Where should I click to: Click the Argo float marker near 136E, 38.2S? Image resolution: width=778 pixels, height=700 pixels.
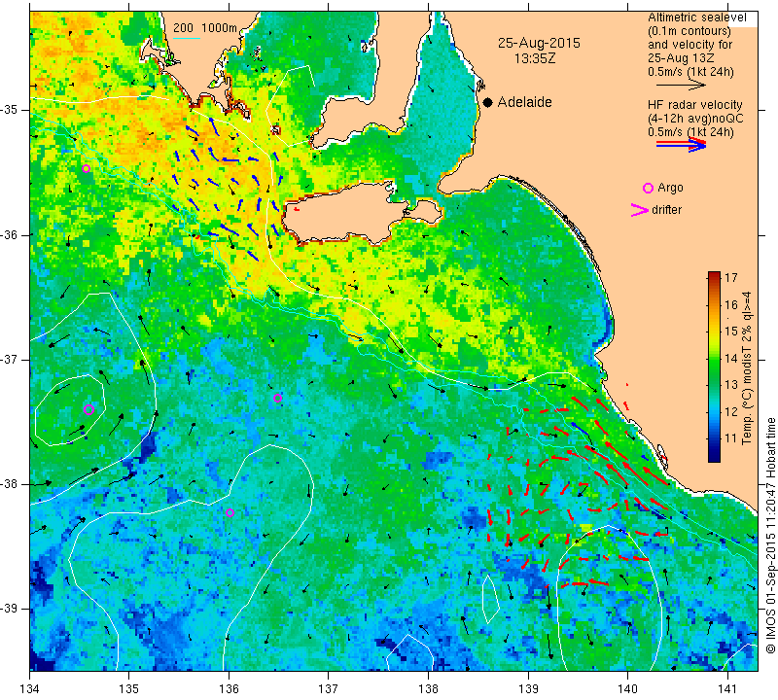(230, 513)
